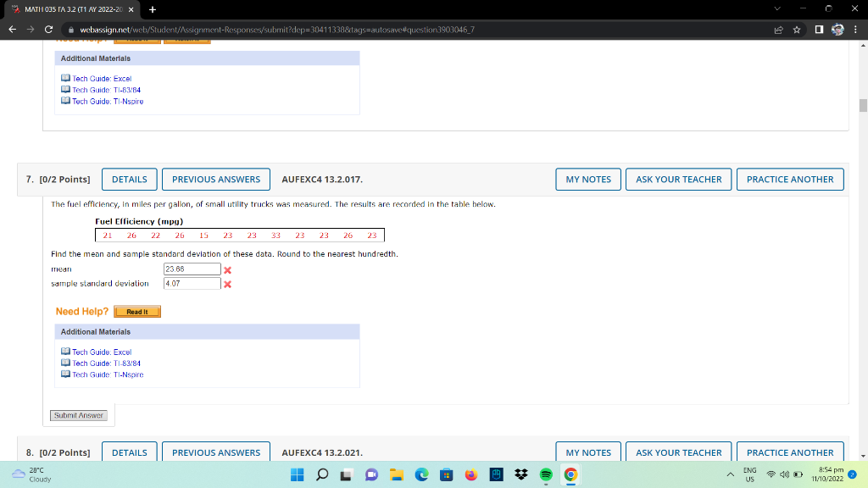Screen dimensions: 868x488
Task: Open the tab search dropdown arrow
Action: pos(777,8)
